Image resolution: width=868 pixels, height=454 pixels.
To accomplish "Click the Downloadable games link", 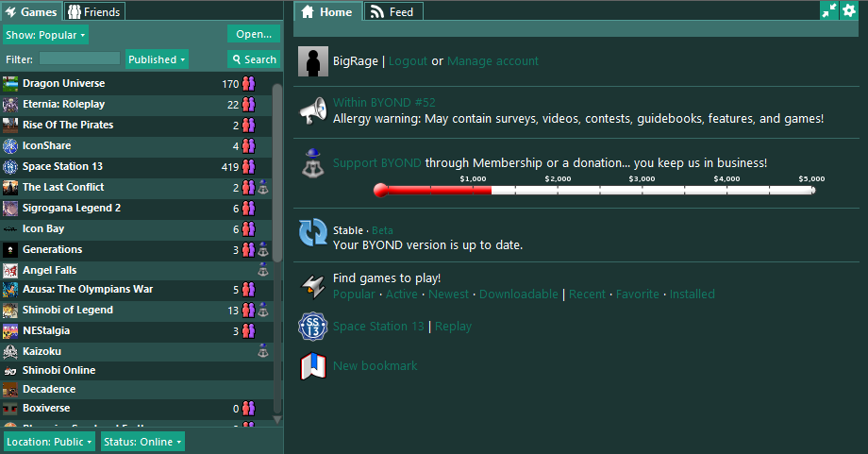I will 519,294.
